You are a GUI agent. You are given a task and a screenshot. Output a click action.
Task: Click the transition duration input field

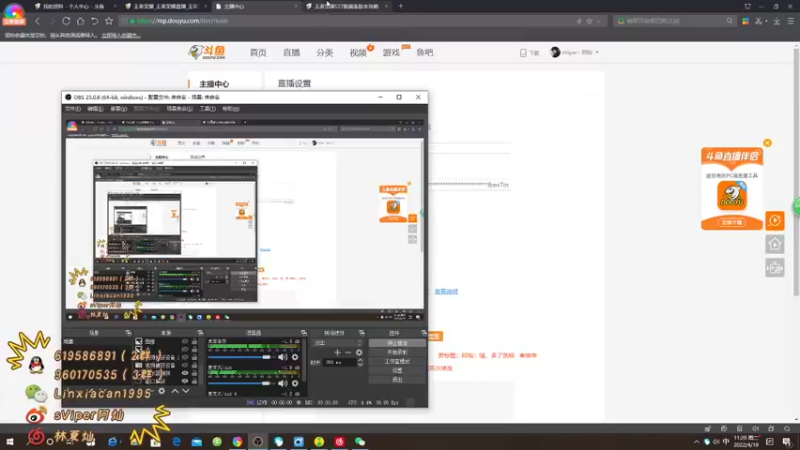[x=339, y=362]
